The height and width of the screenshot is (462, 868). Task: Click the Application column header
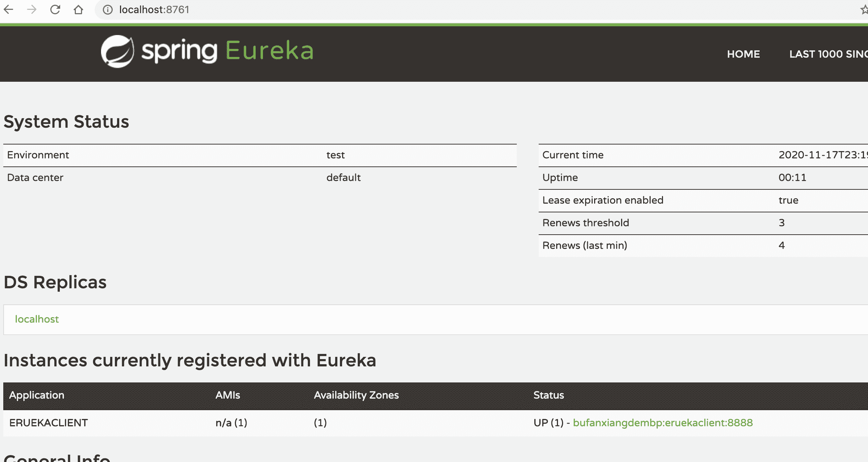point(37,395)
